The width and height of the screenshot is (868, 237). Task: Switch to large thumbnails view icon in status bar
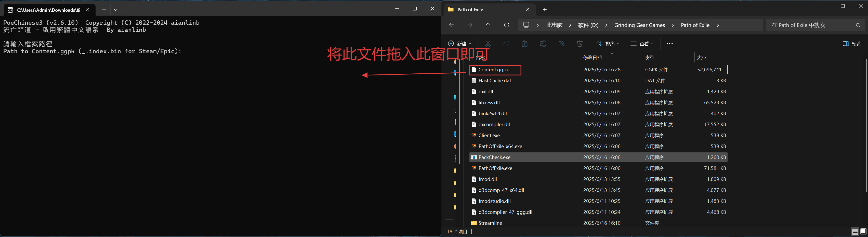click(863, 232)
